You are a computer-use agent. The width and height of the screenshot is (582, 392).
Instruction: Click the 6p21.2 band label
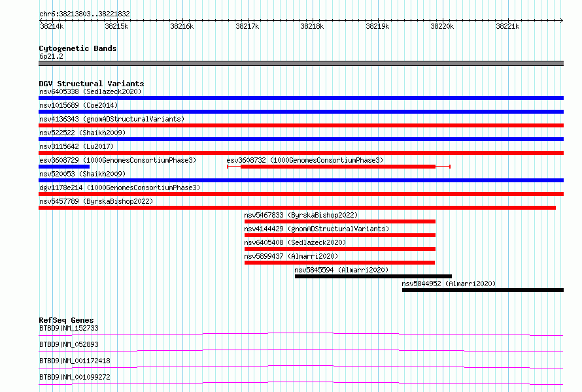[51, 56]
